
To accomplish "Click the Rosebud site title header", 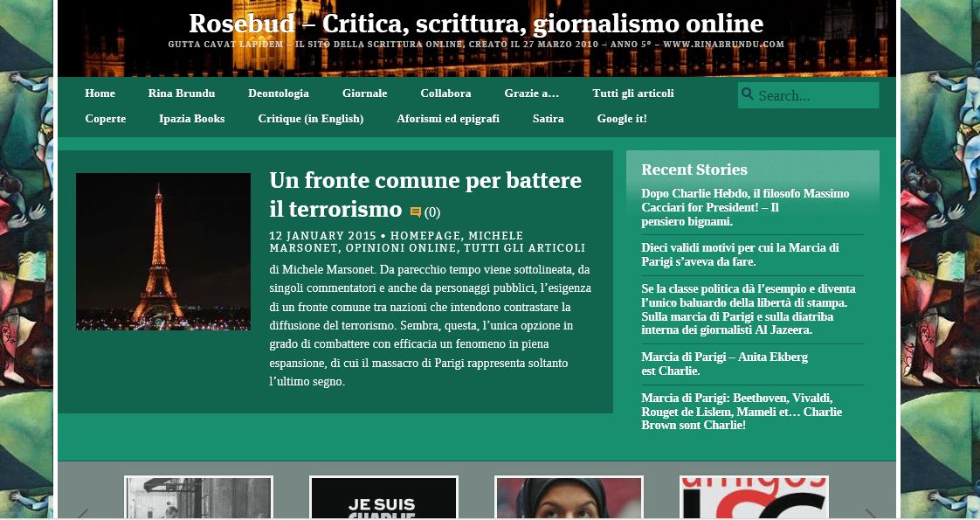I will coord(476,24).
